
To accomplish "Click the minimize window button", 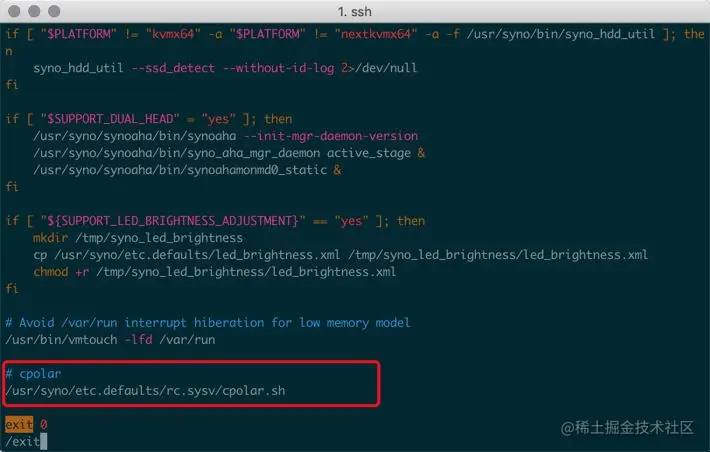I will [34, 11].
